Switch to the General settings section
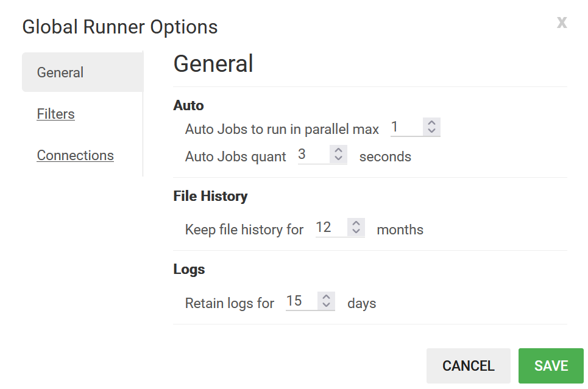 tap(60, 72)
